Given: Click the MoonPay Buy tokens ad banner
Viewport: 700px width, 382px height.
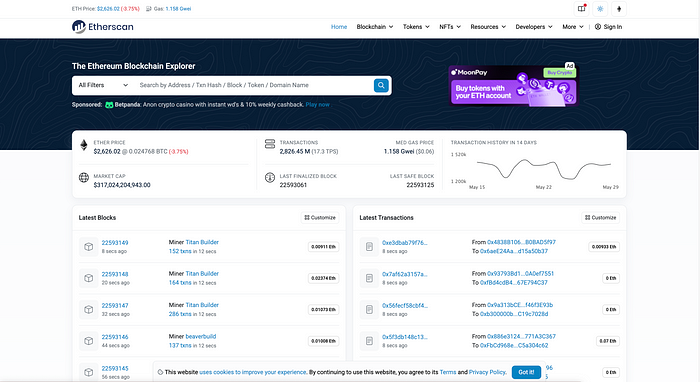Looking at the screenshot, I should 513,86.
